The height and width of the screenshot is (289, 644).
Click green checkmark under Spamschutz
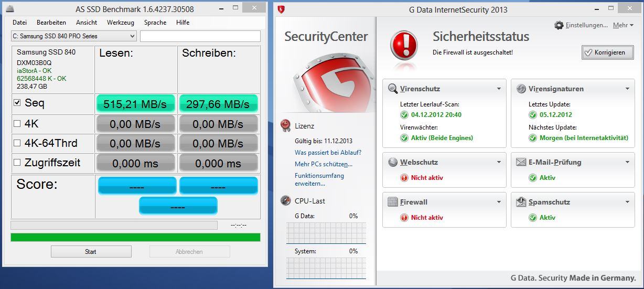pyautogui.click(x=533, y=218)
